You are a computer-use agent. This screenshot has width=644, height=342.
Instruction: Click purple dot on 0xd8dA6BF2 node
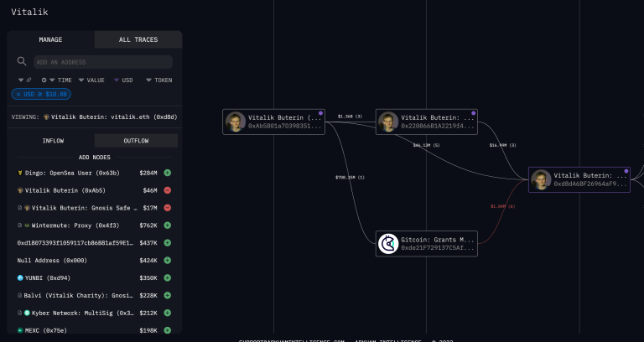tap(626, 171)
